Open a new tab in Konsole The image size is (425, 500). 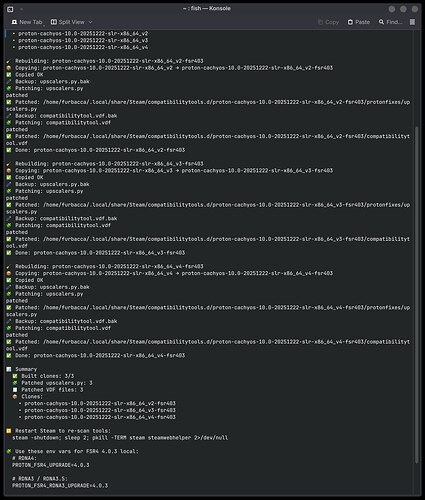(27, 22)
